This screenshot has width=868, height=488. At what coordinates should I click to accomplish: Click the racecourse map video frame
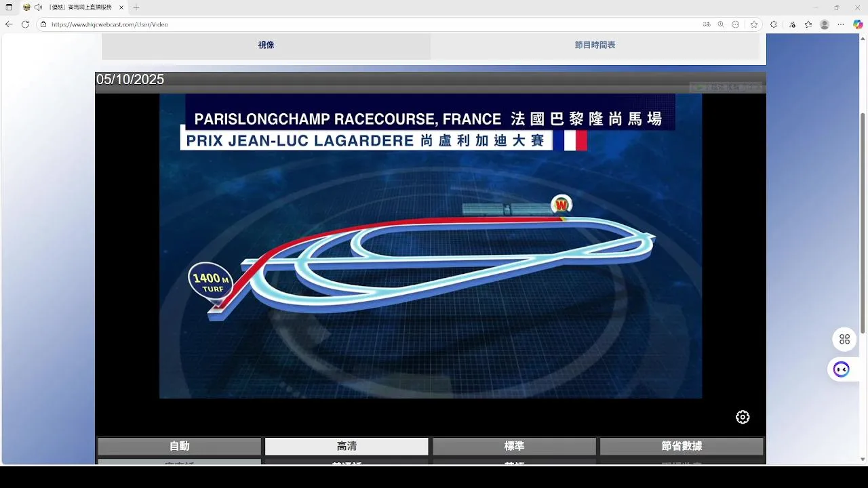tap(431, 246)
